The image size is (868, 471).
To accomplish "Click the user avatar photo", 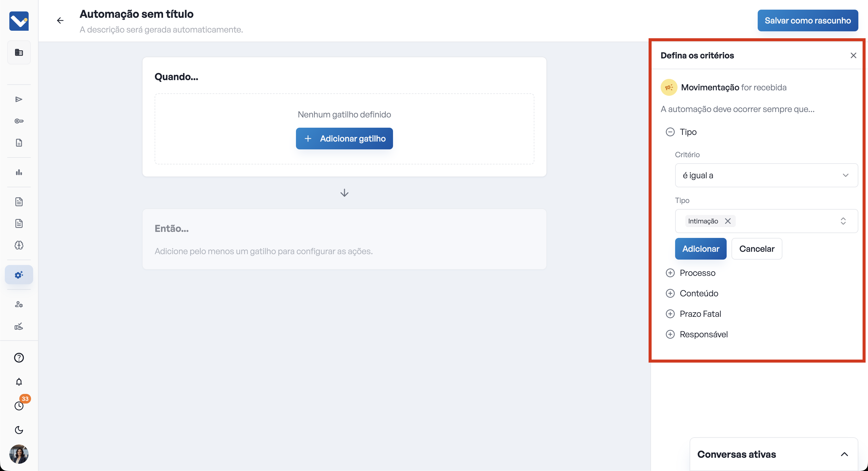I will [x=19, y=454].
